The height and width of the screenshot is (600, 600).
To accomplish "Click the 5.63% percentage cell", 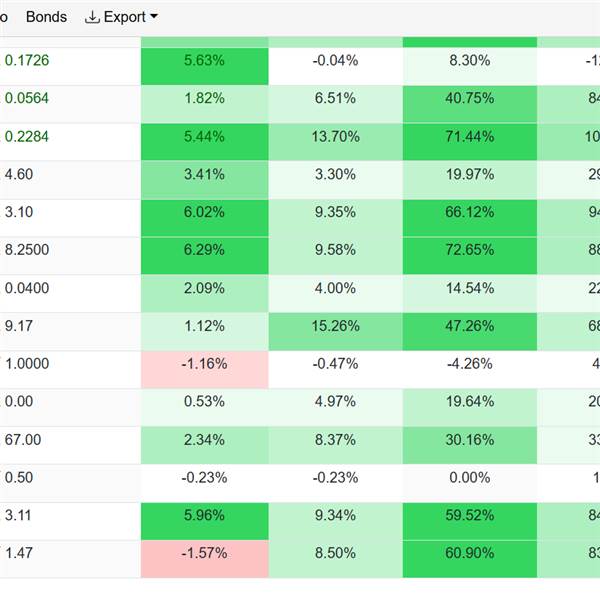I will [x=205, y=61].
